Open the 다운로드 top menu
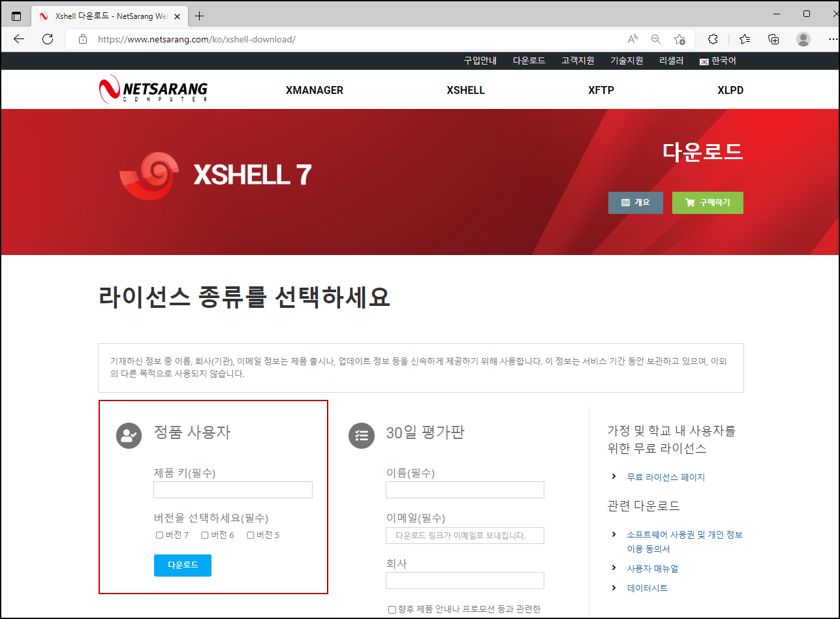The height and width of the screenshot is (619, 840). [x=529, y=61]
